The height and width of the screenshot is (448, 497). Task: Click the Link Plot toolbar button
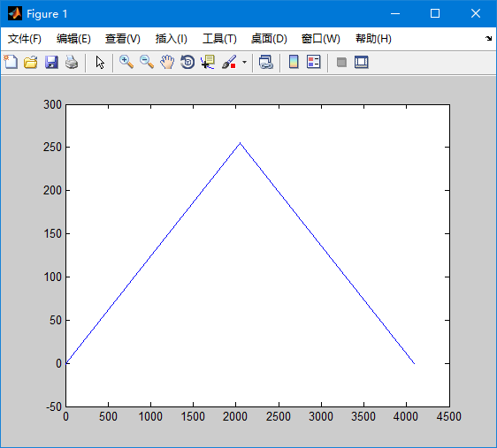click(x=265, y=62)
